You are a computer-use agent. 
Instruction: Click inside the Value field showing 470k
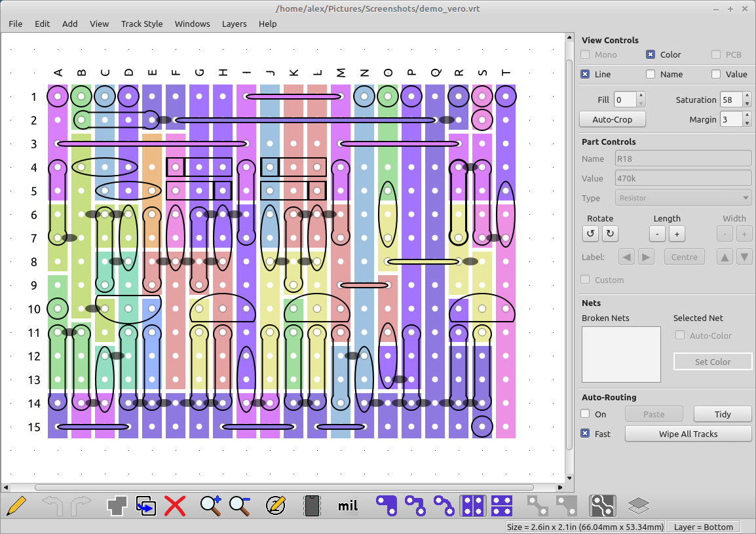(x=683, y=178)
